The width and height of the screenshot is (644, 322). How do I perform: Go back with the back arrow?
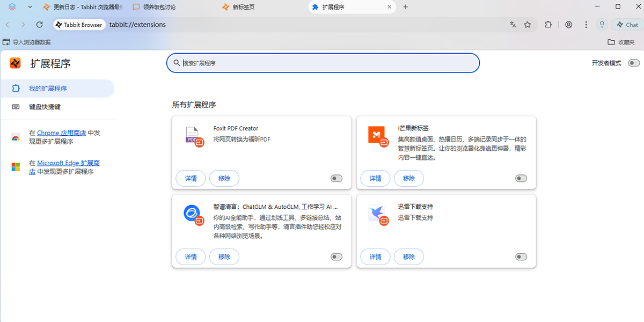coord(8,25)
